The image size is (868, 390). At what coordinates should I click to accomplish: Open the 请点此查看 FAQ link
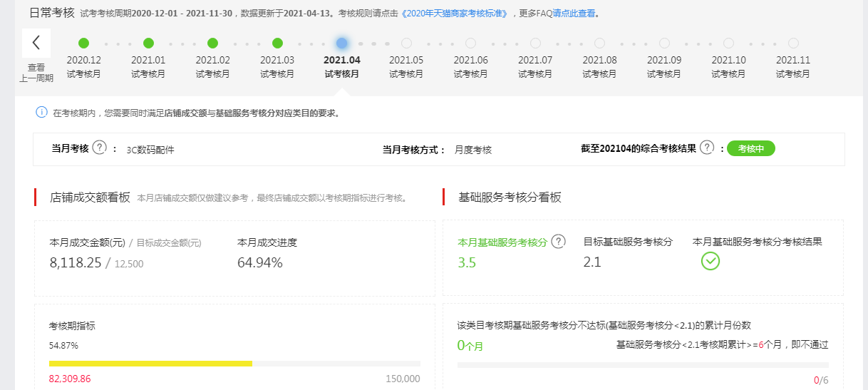tap(576, 14)
